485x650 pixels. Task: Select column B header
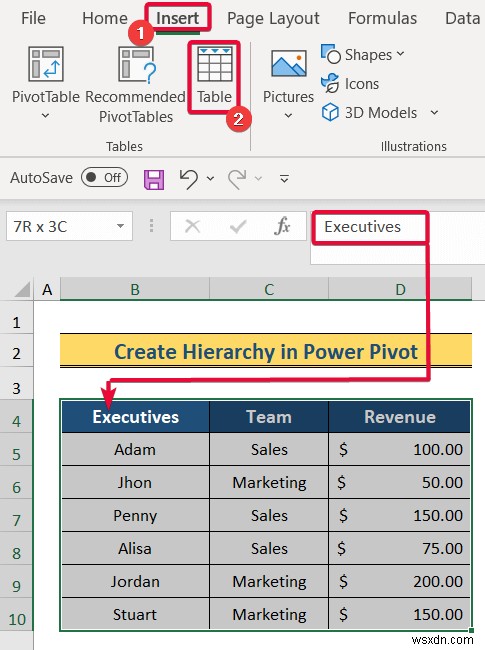click(135, 289)
